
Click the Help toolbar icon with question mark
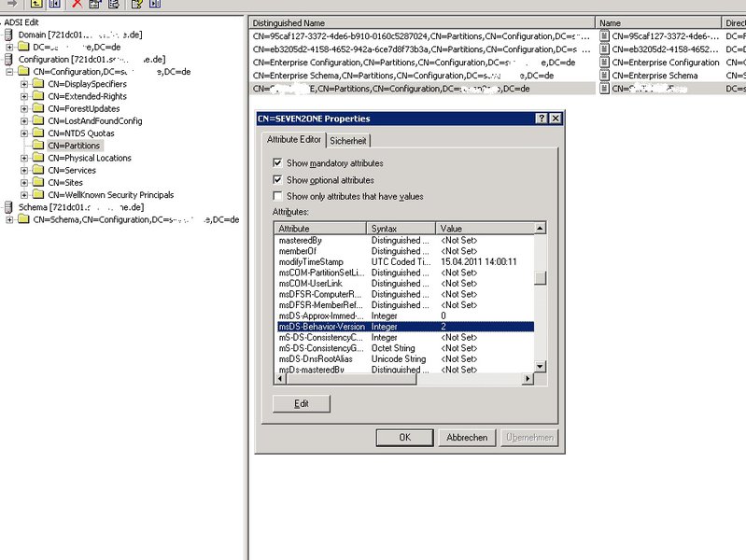click(137, 4)
